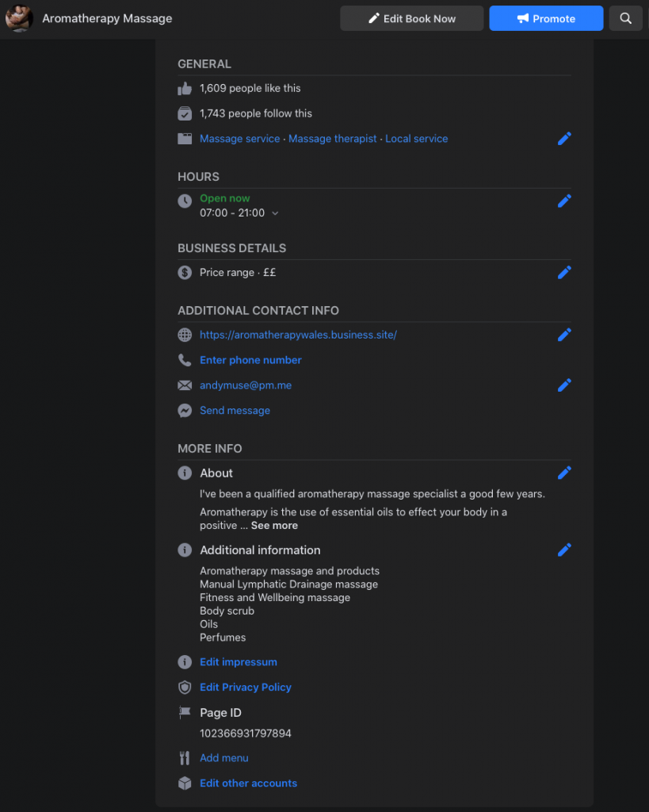Click Edit Book Now button
649x812 pixels.
pos(411,19)
